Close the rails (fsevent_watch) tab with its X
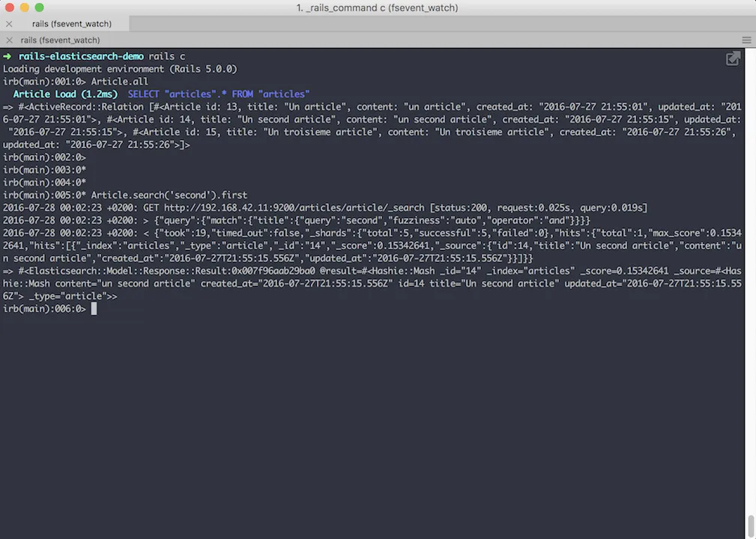Screen dimensions: 756x539 [x=9, y=24]
